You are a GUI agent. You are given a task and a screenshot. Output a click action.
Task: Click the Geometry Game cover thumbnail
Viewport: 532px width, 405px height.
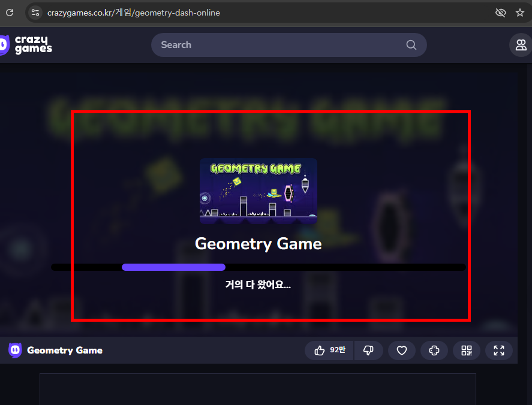pyautogui.click(x=258, y=191)
